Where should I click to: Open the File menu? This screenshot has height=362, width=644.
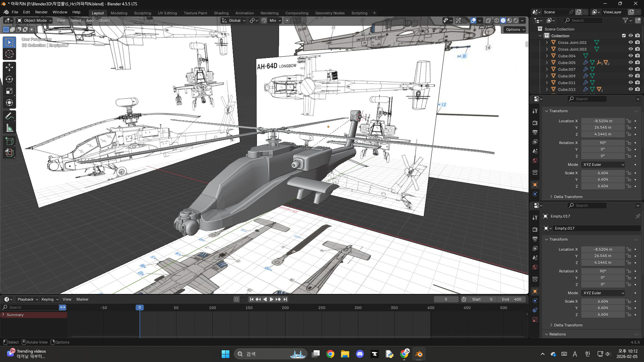click(15, 12)
